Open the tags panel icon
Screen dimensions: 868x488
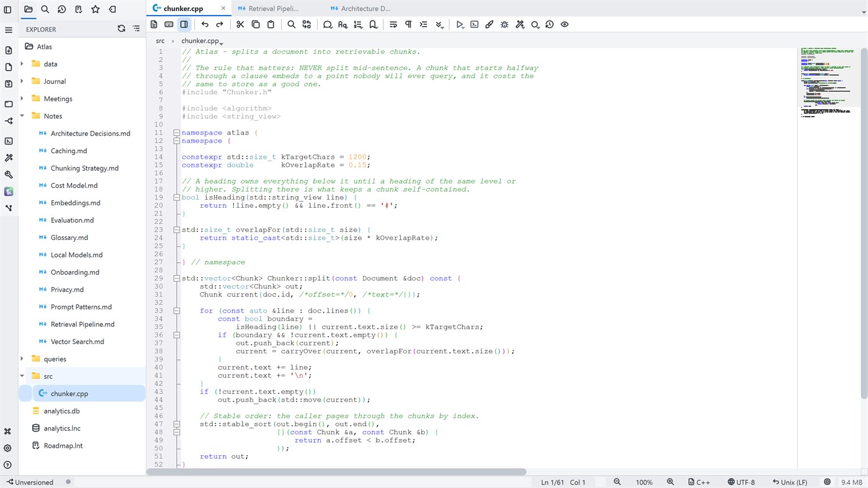coord(112,9)
